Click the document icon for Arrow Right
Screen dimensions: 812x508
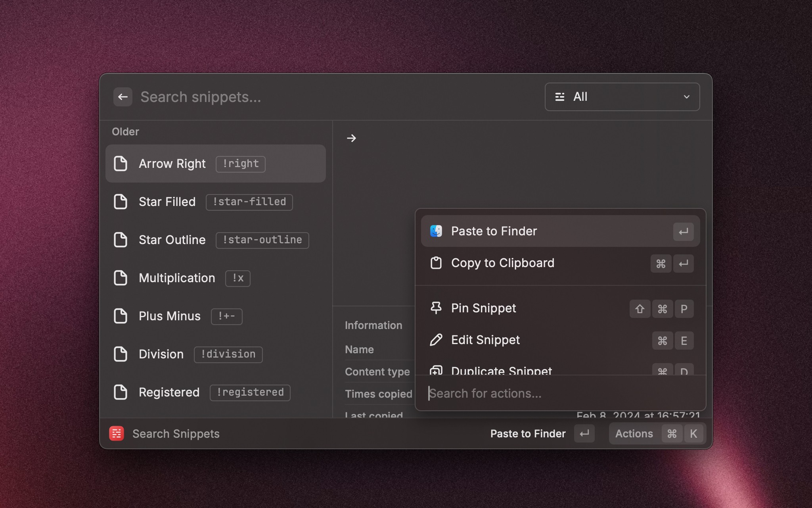coord(121,164)
